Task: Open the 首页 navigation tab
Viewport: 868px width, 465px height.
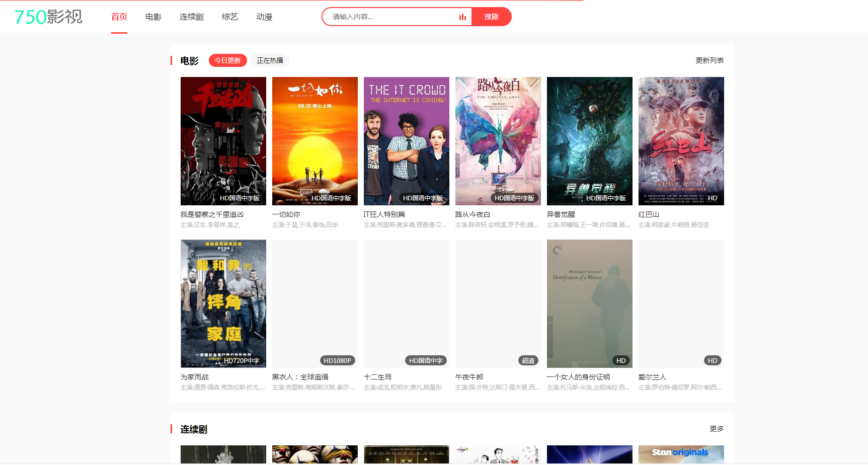Action: coord(119,17)
